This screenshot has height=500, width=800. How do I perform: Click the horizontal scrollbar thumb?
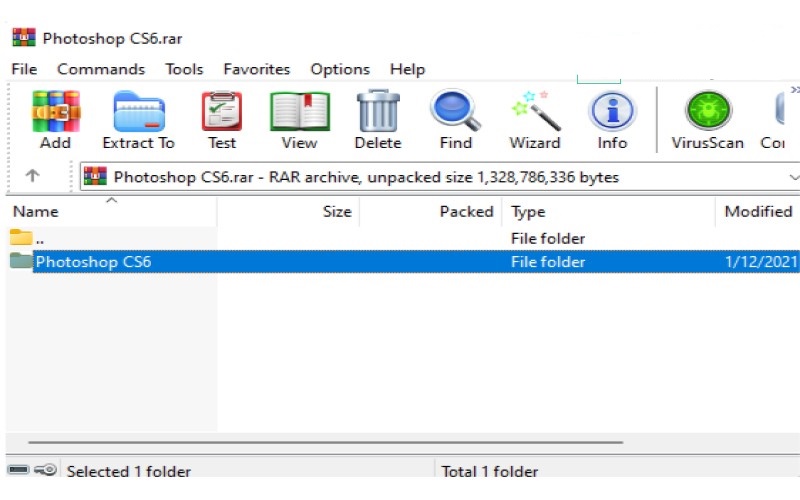click(326, 442)
